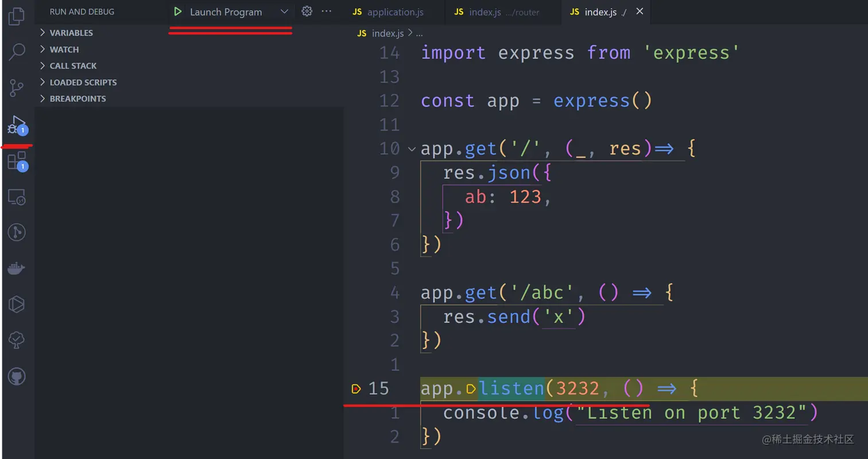This screenshot has height=459, width=868.
Task: Select the Search icon in activity bar
Action: coord(16,52)
